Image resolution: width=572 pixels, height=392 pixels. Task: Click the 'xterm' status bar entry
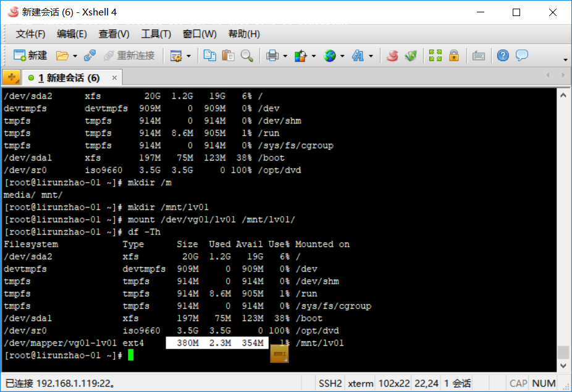click(x=360, y=383)
